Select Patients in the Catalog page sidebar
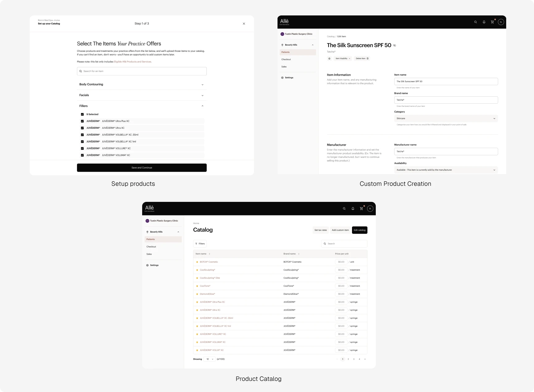Image resolution: width=534 pixels, height=392 pixels. tap(163, 239)
